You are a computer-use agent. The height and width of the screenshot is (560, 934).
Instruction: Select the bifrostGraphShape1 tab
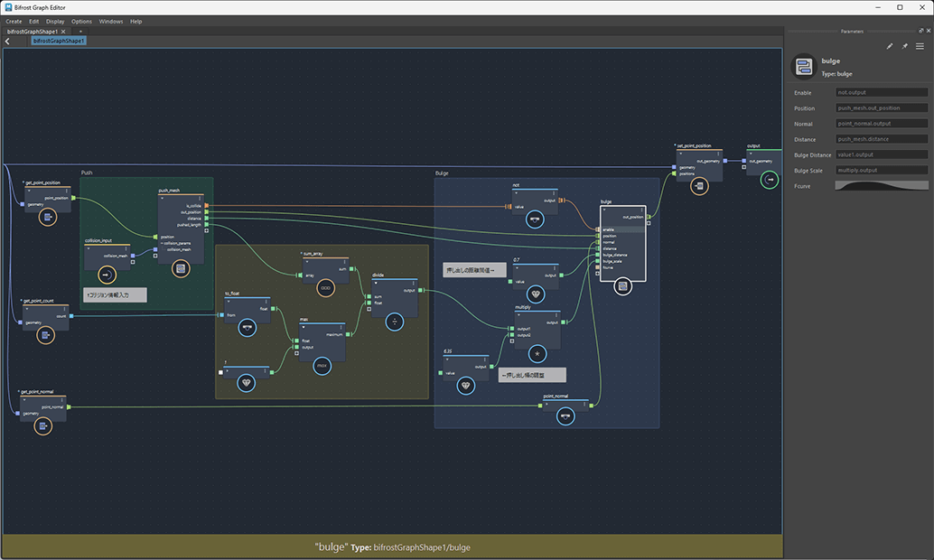pos(33,32)
